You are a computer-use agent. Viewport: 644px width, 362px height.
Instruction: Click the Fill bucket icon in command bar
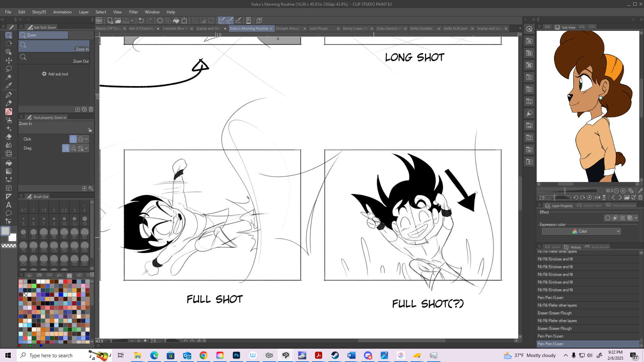click(176, 20)
